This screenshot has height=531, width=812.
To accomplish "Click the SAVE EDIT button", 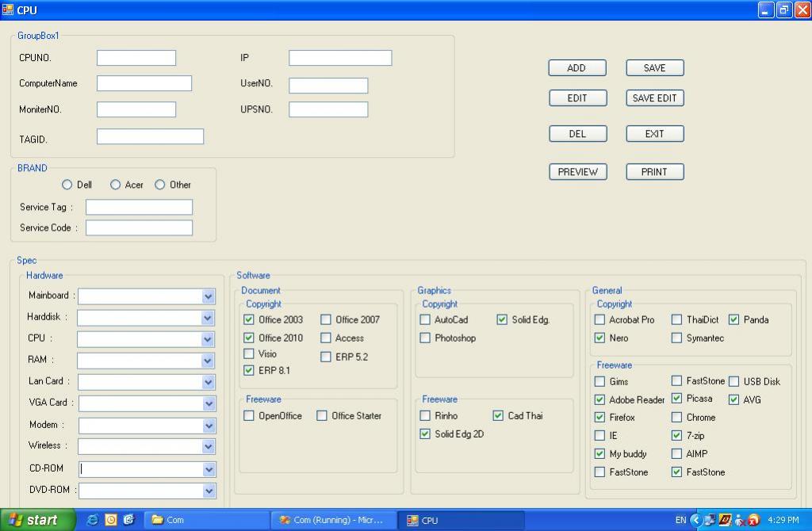I will (655, 97).
